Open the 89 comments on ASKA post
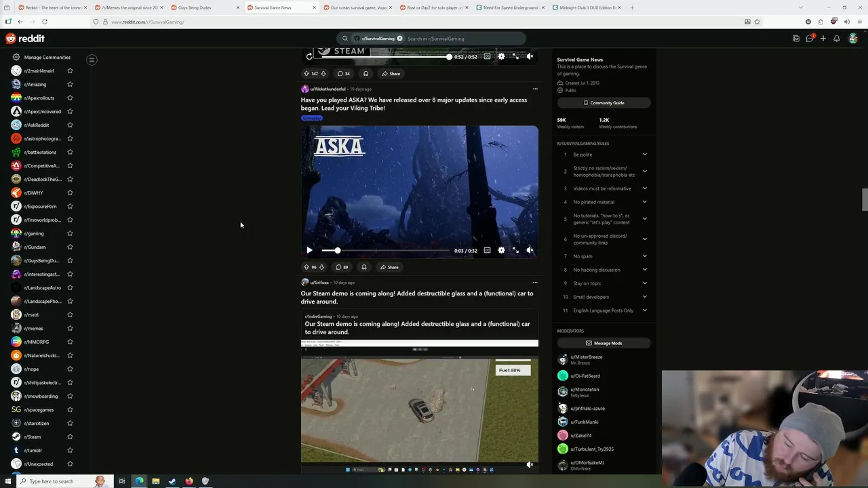The image size is (868, 488). click(x=342, y=267)
